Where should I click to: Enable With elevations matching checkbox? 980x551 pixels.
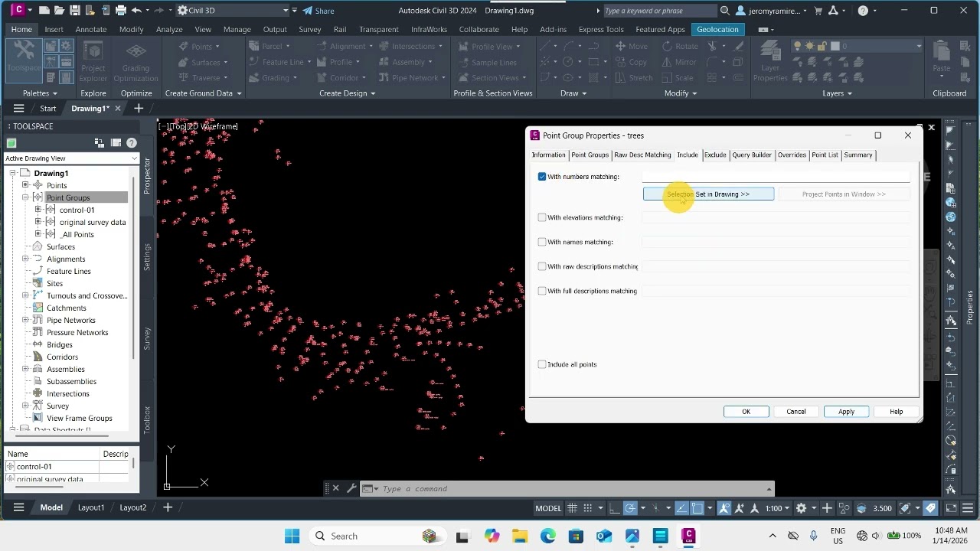tap(542, 217)
